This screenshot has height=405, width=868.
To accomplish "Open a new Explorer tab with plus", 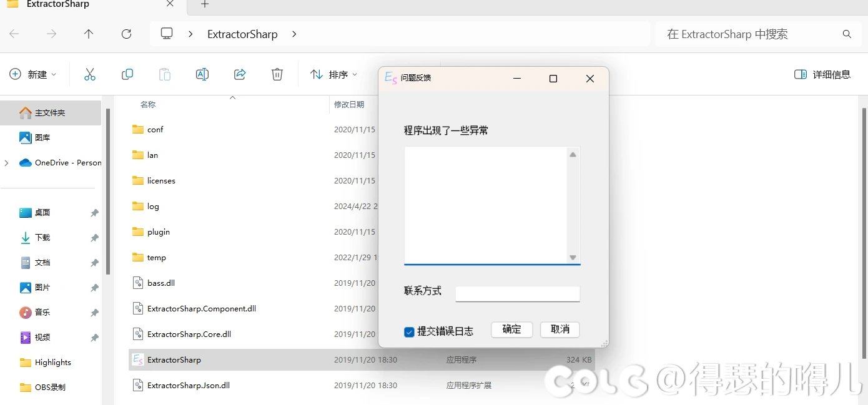I will click(x=204, y=4).
